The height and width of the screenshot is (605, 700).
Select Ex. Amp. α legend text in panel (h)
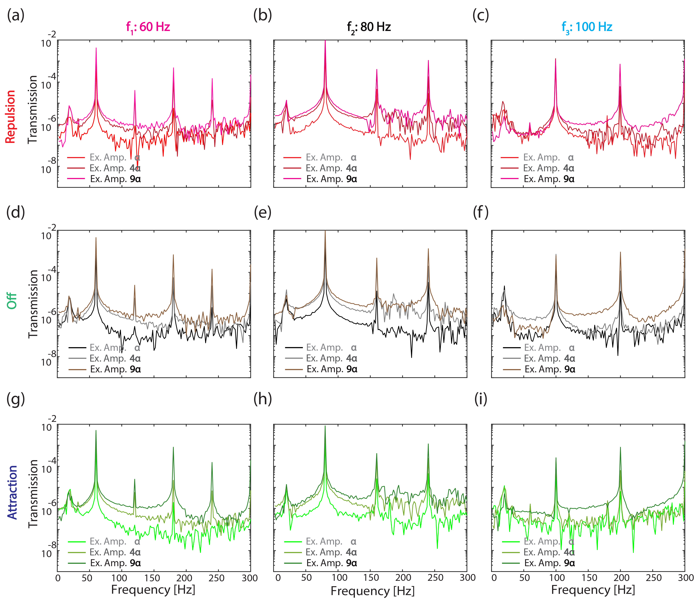tap(331, 541)
